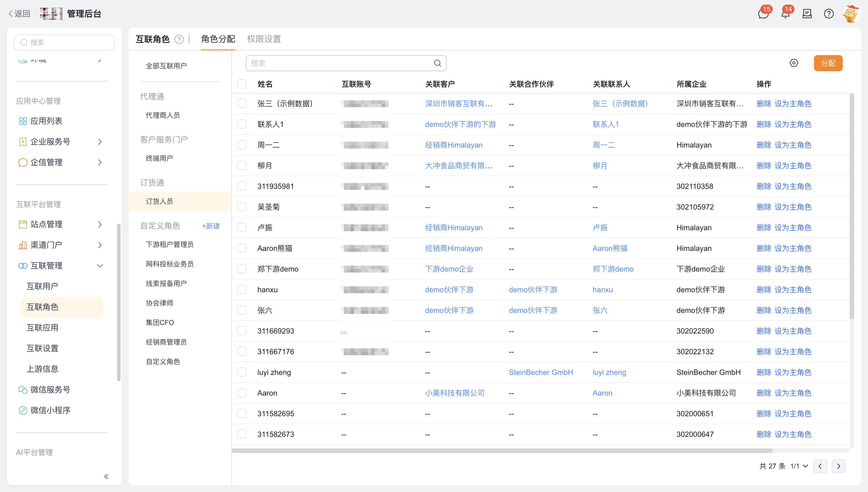868x492 pixels.
Task: Select the checkbox for luyi zheng
Action: (242, 372)
